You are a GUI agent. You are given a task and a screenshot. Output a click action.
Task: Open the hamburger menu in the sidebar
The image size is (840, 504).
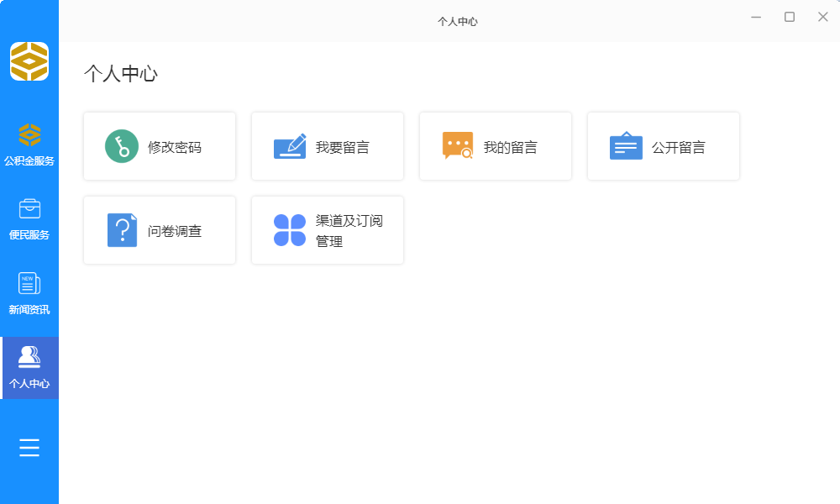(29, 448)
